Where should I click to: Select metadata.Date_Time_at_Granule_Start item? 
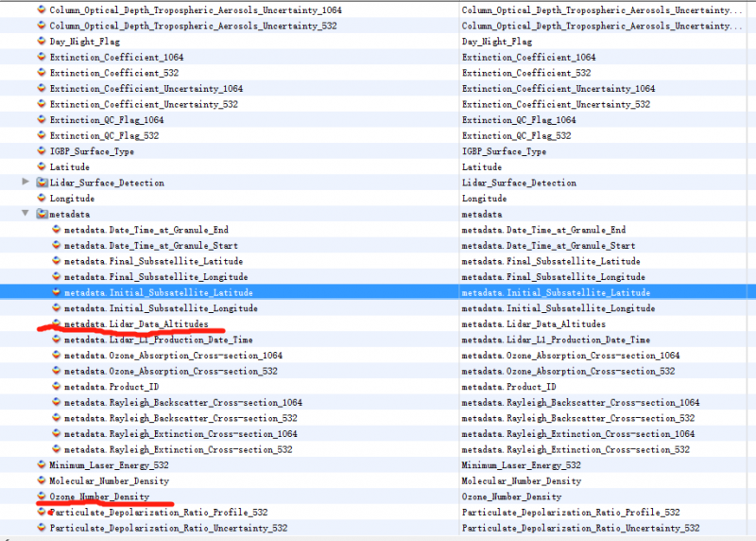click(153, 246)
